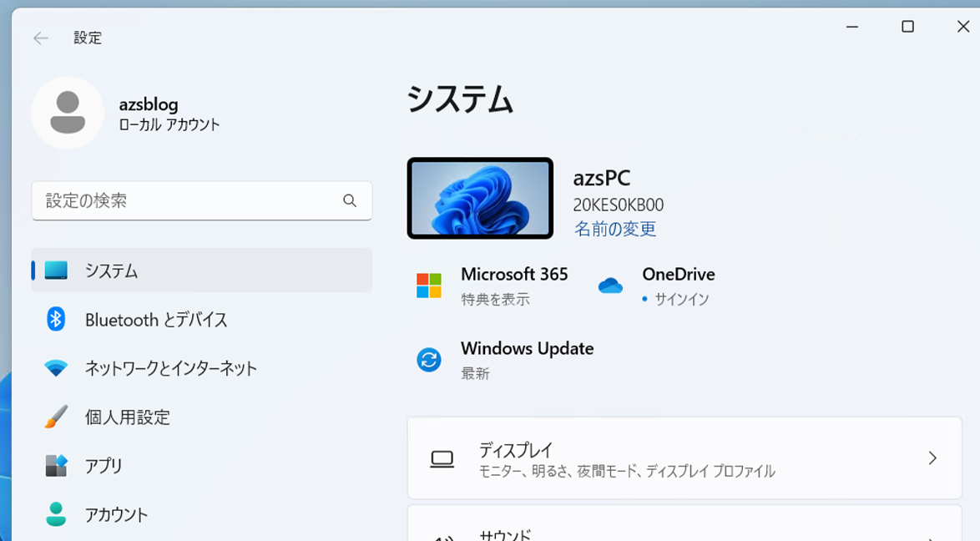Image resolution: width=980 pixels, height=541 pixels.
Task: Click the ディスプレイ monitor icon
Action: (441, 457)
